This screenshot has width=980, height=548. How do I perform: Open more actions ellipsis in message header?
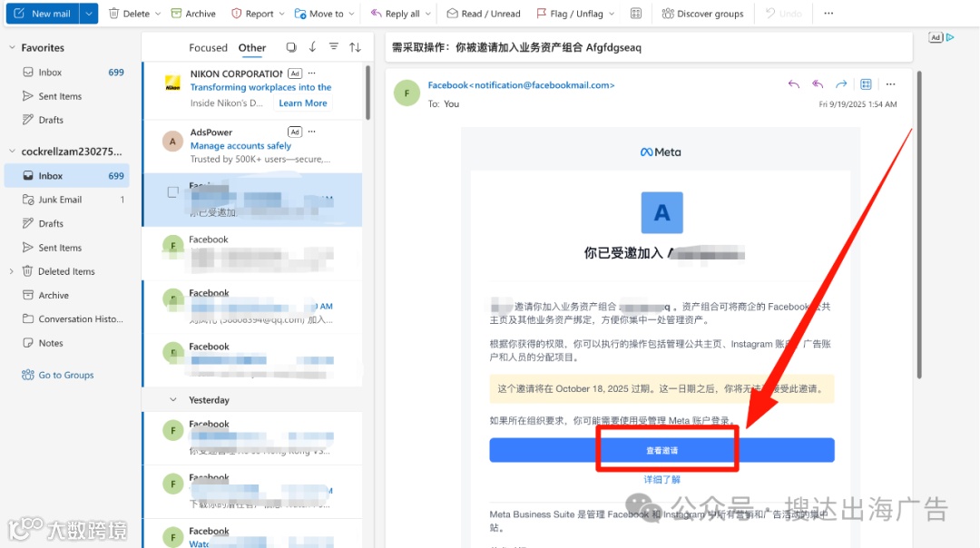tap(891, 84)
